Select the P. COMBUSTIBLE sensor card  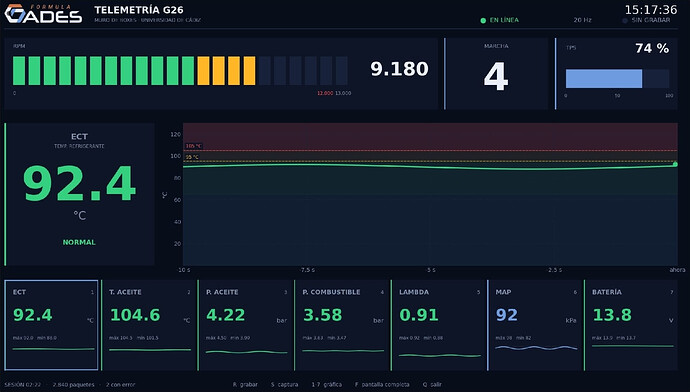(x=342, y=325)
